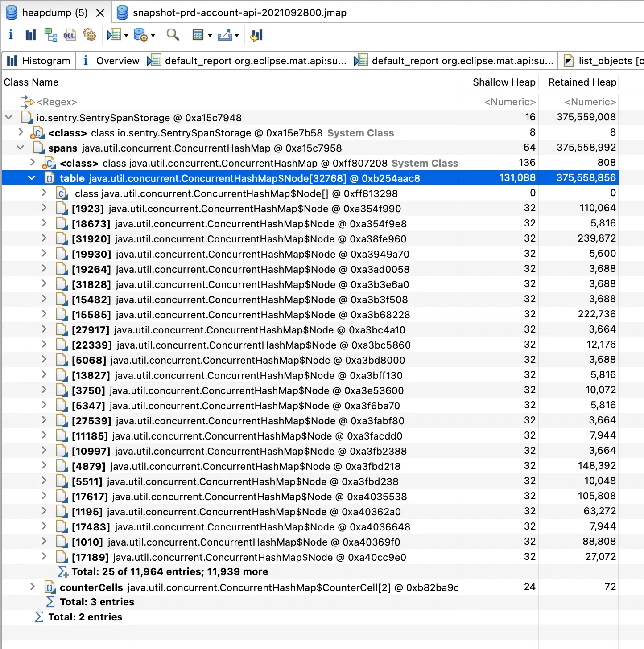Open the export icon's dropdown arrow
This screenshot has width=644, height=649.
[x=237, y=35]
